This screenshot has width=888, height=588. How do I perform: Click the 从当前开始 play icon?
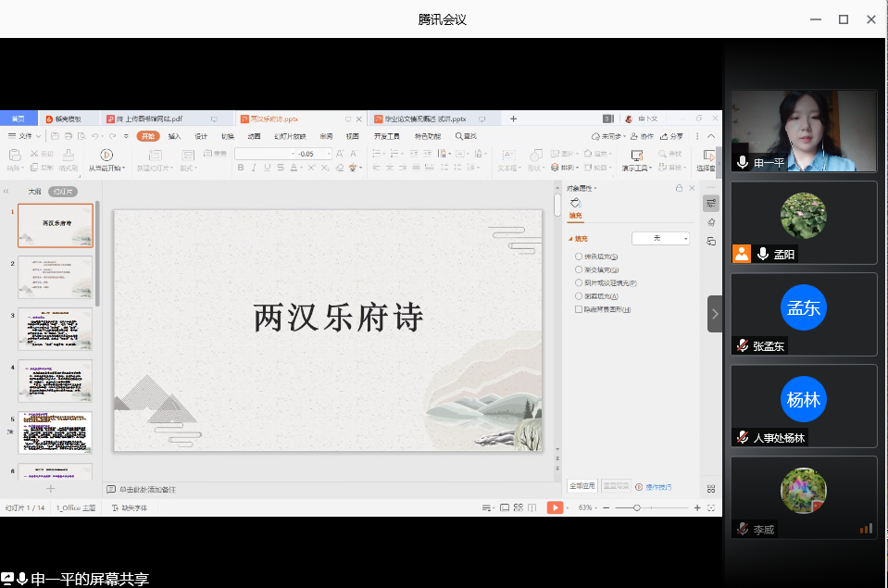[106, 155]
